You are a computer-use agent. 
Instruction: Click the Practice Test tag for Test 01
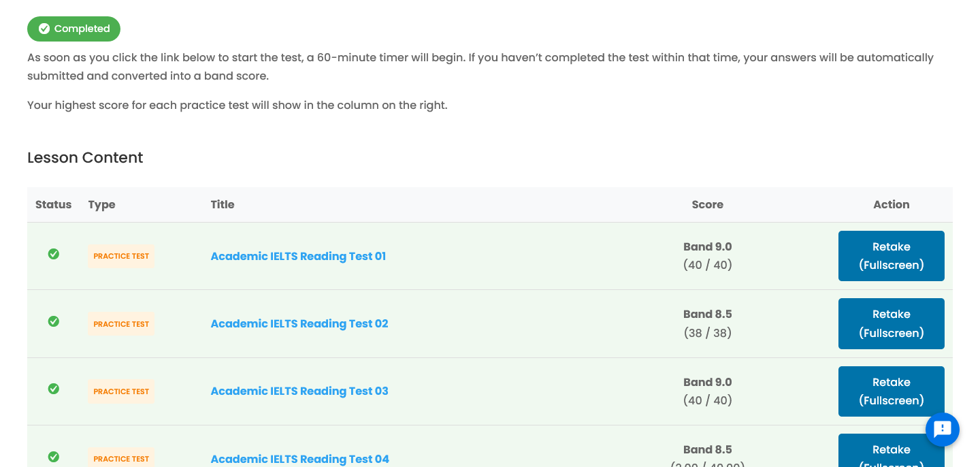point(121,256)
